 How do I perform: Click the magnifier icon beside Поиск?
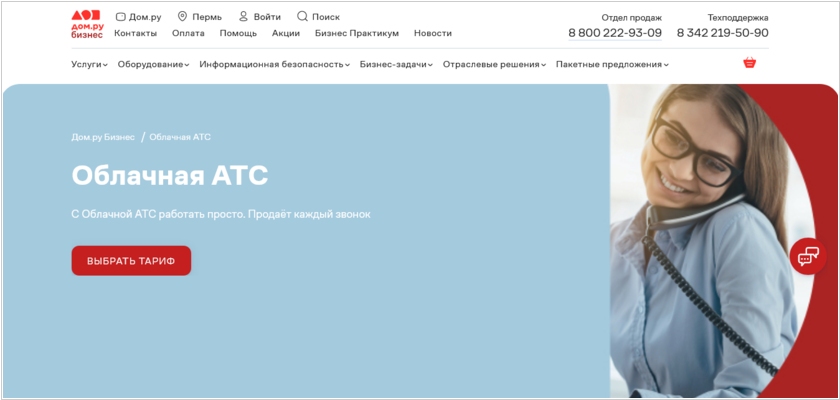click(302, 17)
